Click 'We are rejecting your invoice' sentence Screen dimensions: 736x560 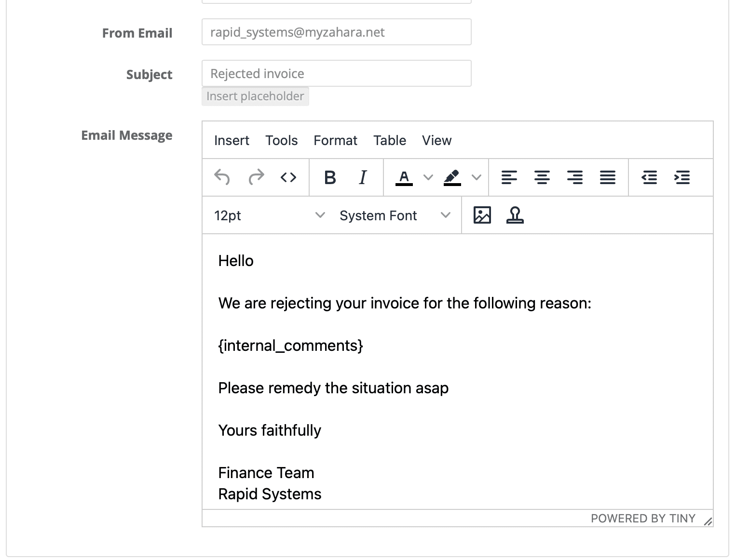tap(405, 303)
